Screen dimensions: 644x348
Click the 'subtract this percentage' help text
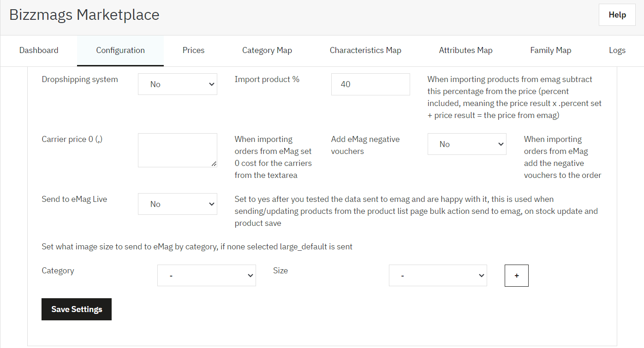pos(515,97)
